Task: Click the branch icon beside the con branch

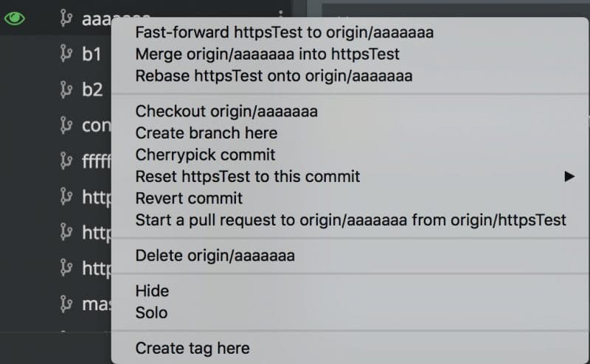Action: pyautogui.click(x=66, y=125)
